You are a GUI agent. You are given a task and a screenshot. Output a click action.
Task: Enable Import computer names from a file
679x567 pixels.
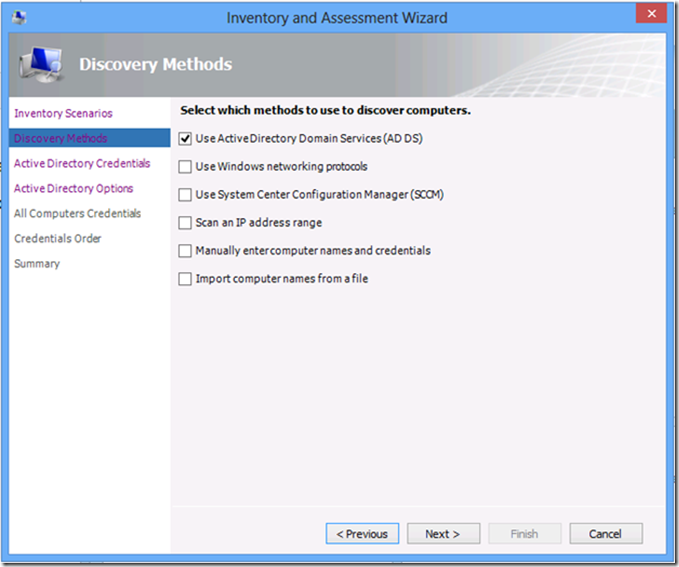(185, 279)
